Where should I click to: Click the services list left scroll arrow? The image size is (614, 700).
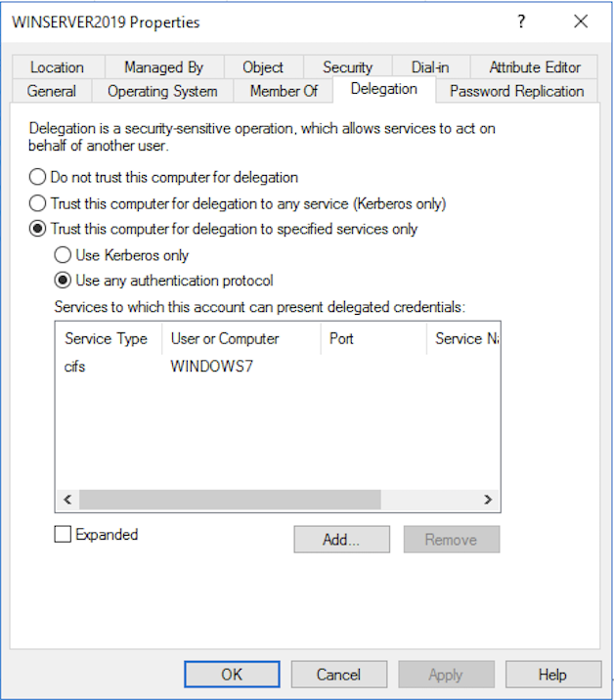pyautogui.click(x=67, y=500)
